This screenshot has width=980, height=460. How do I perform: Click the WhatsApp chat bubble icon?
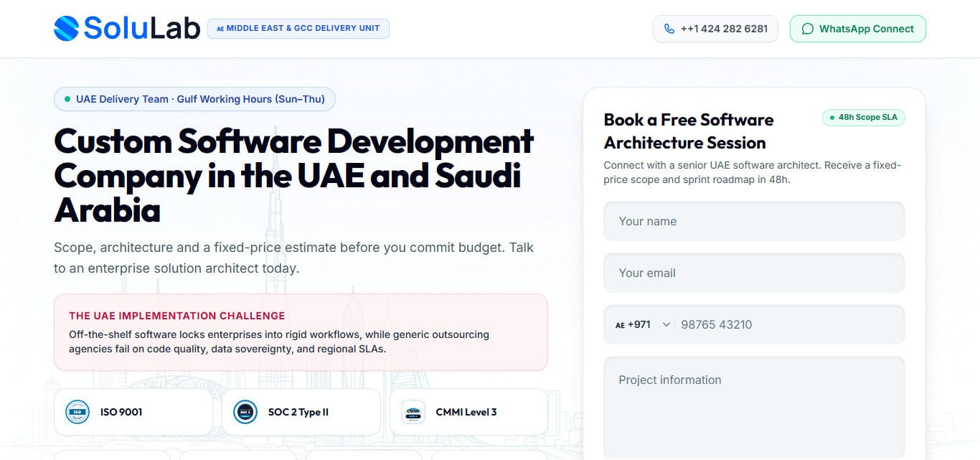pos(808,29)
